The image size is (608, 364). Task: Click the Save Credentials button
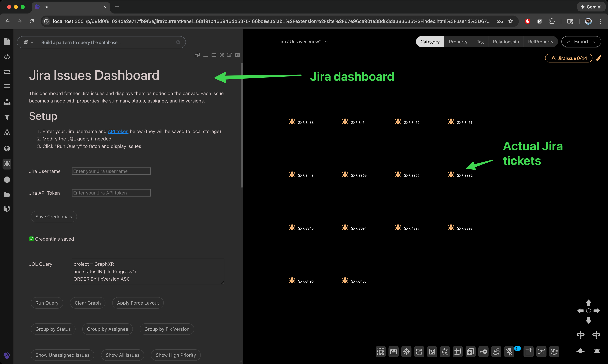[x=54, y=217]
